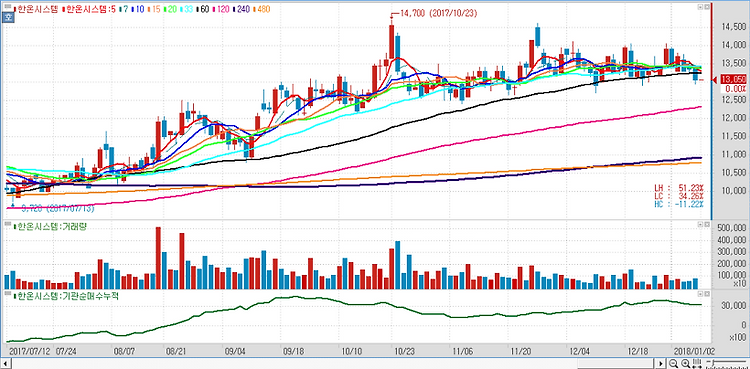Select the 20-day moving average legend
Screen dimensions: 750x369
[x=170, y=9]
